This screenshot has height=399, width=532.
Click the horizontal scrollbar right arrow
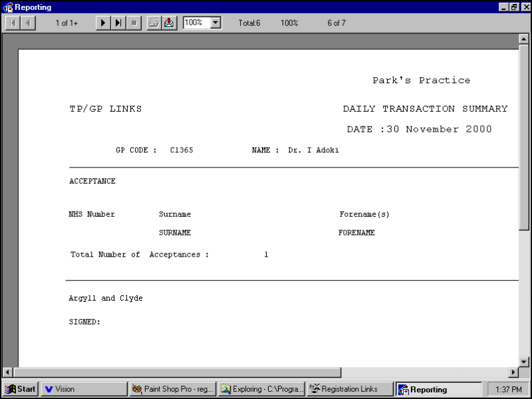click(513, 372)
